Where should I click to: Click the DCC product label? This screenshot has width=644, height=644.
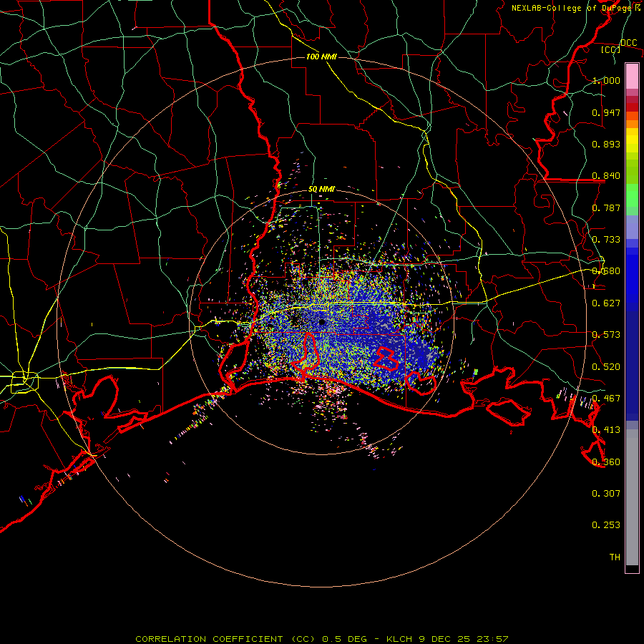point(628,43)
